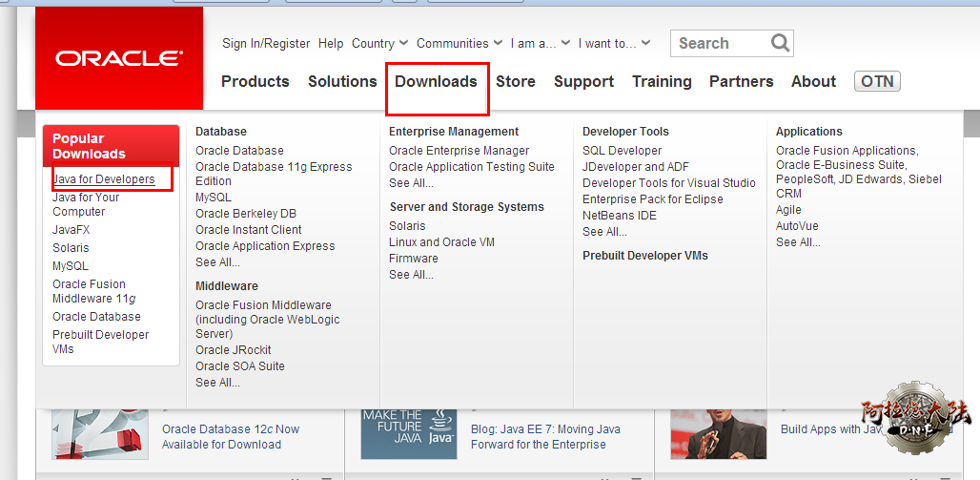Open the OTN badge button
This screenshot has height=480, width=980.
(877, 81)
